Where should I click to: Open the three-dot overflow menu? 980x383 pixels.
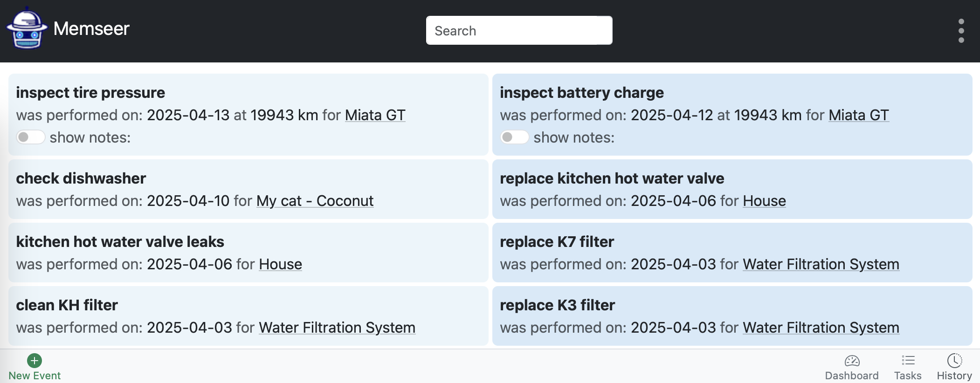pos(961,31)
